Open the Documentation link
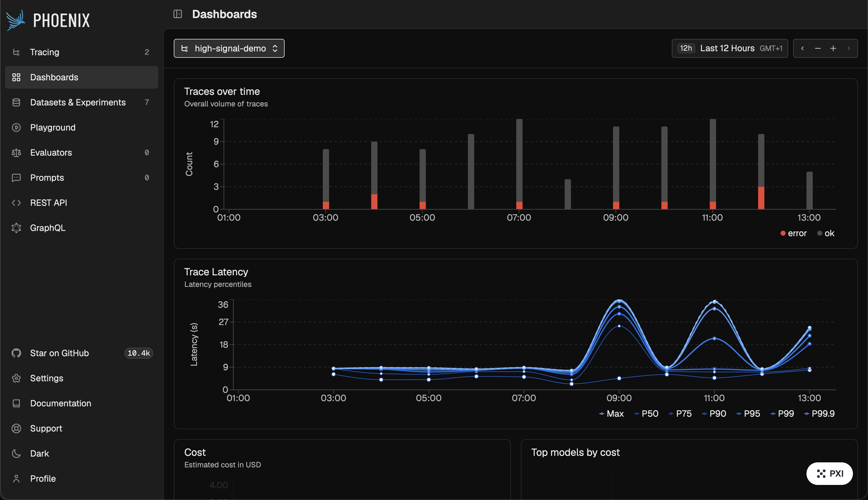This screenshot has height=500, width=868. point(81,403)
